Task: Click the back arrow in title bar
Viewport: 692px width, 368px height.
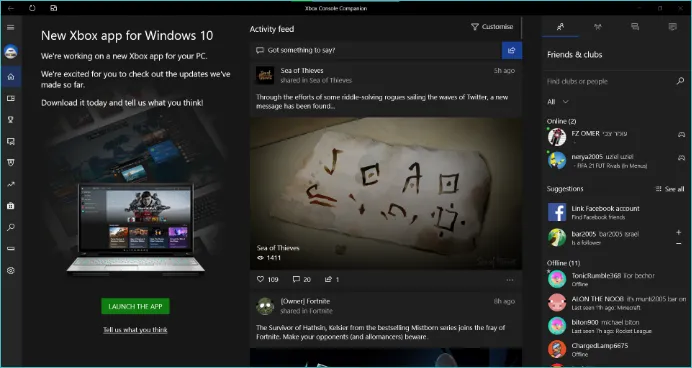Action: coord(11,8)
